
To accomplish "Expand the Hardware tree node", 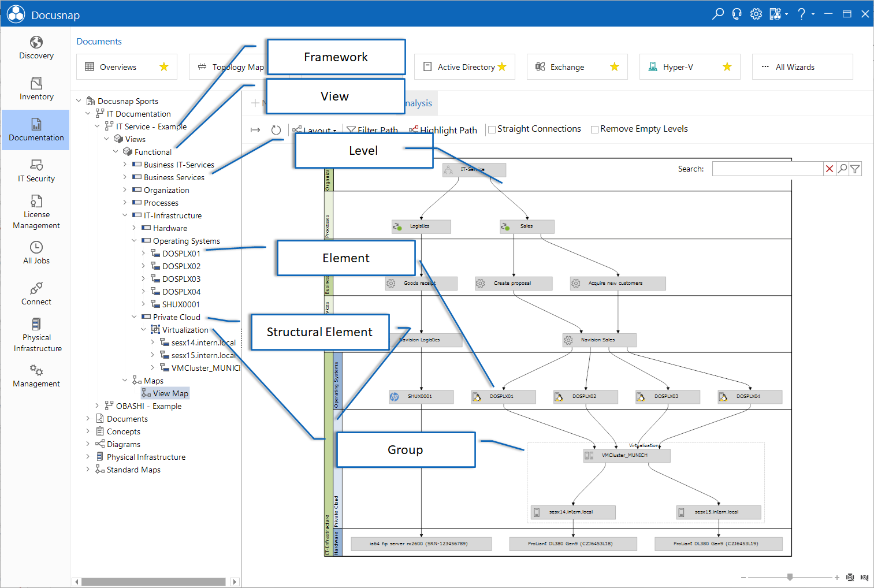I will (134, 228).
